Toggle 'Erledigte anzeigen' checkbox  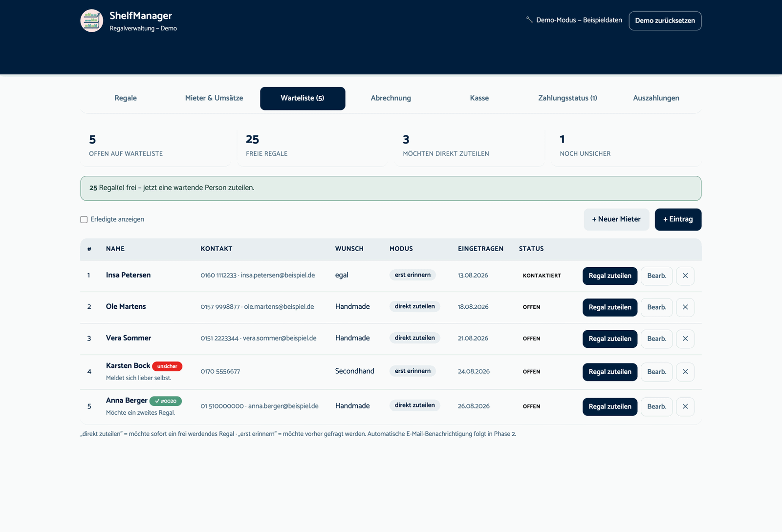tap(84, 219)
